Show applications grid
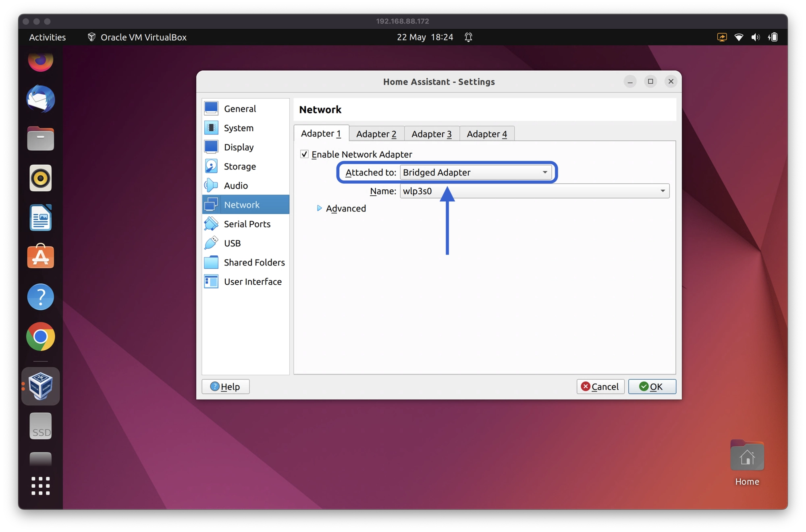 point(41,486)
